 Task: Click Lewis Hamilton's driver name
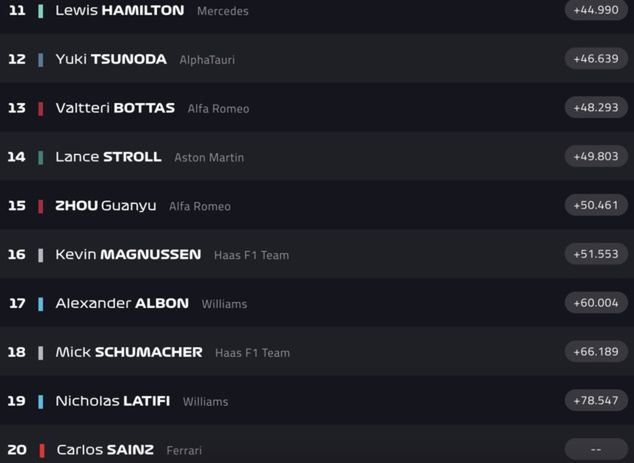119,11
